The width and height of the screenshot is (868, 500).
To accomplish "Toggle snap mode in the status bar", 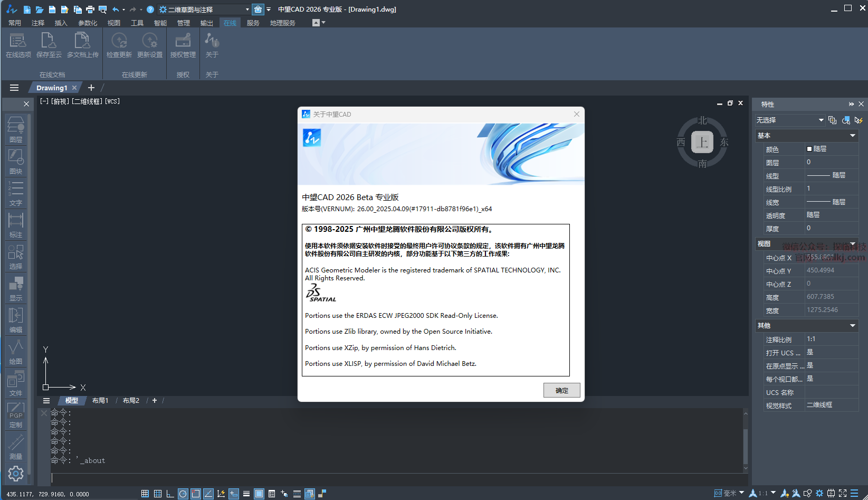I will (145, 494).
